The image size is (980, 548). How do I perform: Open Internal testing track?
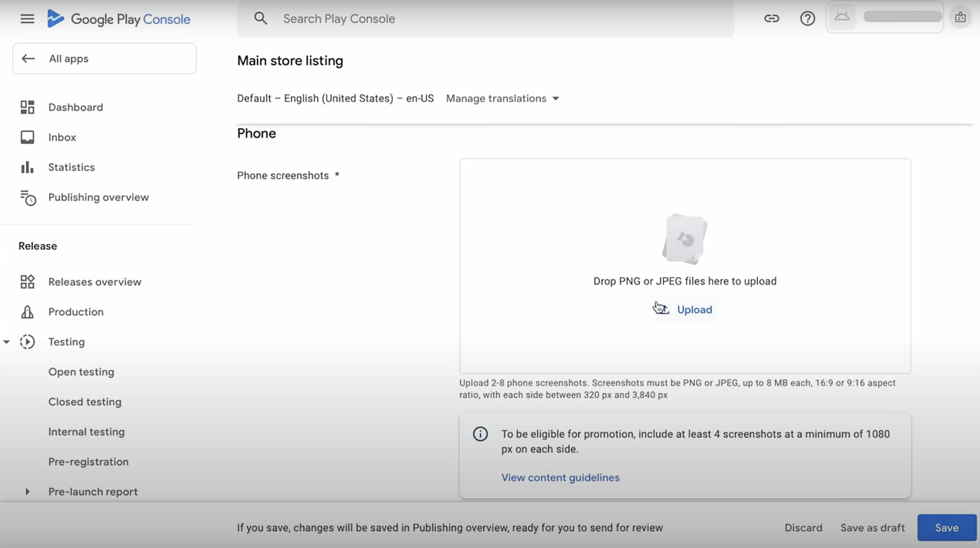tap(86, 432)
